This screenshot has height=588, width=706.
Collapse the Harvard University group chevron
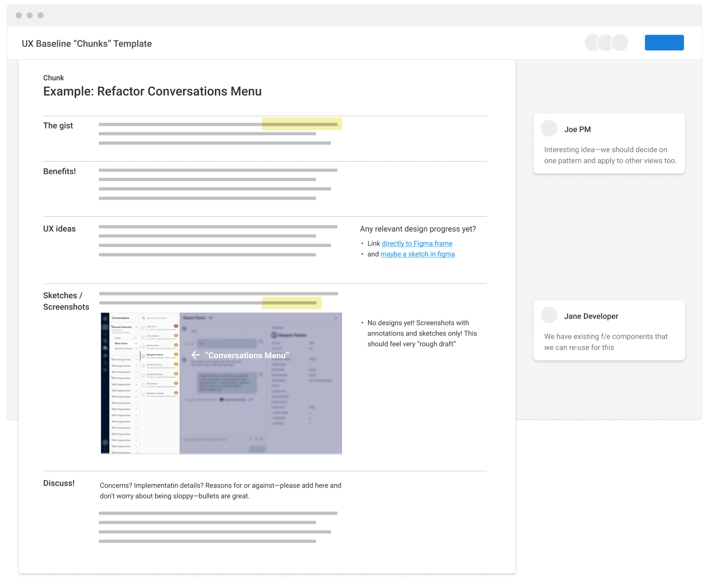click(x=136, y=327)
